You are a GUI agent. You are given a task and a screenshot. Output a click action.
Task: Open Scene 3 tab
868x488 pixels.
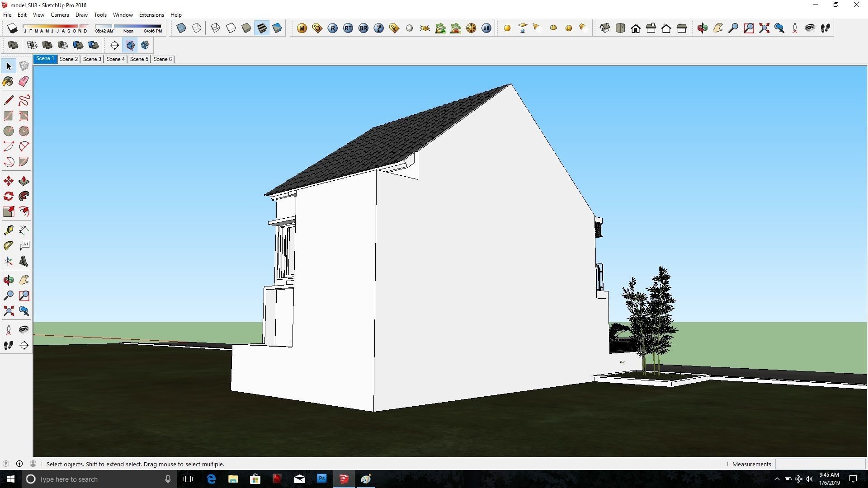tap(92, 59)
